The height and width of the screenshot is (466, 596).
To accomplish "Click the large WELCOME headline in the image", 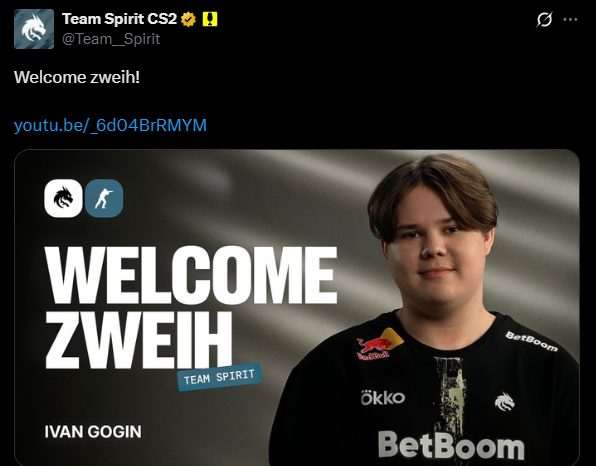I will 191,276.
